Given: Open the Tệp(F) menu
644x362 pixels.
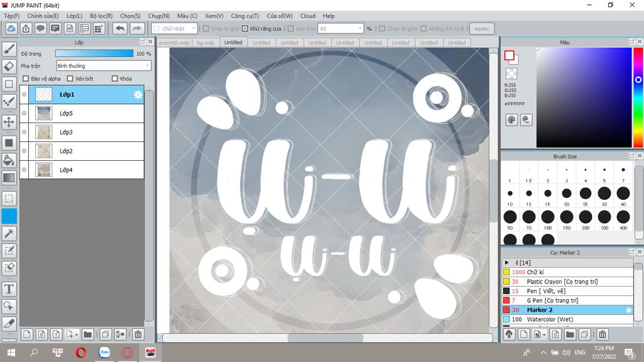Looking at the screenshot, I should pos(11,16).
